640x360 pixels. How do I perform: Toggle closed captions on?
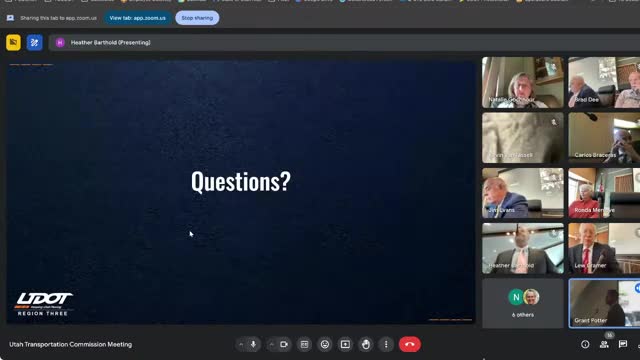(x=304, y=344)
